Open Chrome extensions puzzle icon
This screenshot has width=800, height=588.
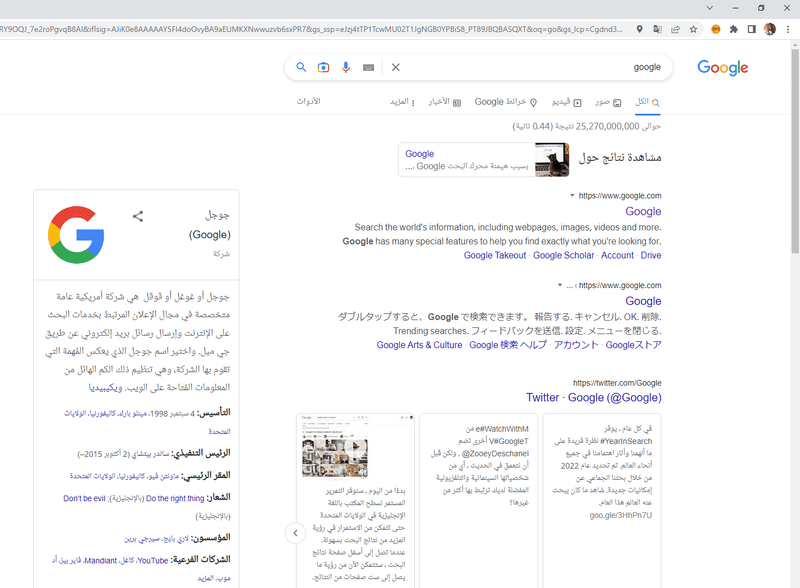pos(734,29)
